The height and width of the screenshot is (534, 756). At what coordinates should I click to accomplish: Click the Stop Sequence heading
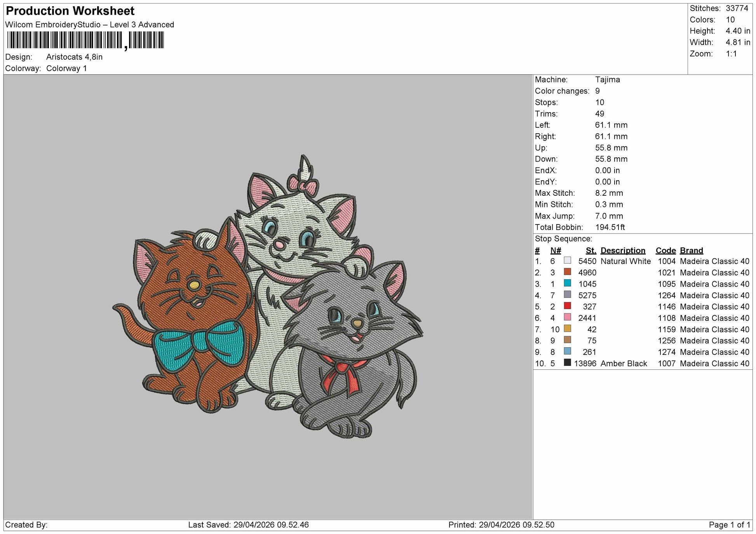563,239
